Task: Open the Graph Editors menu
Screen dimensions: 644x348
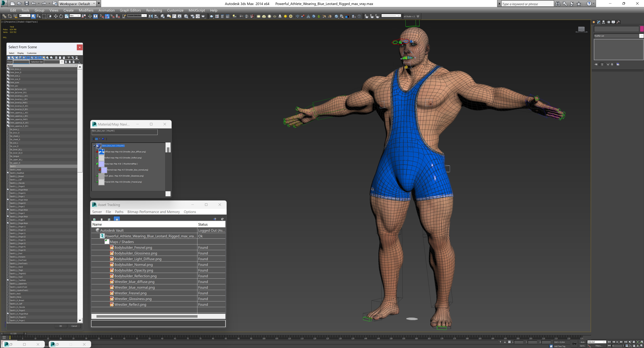Action: click(x=130, y=10)
